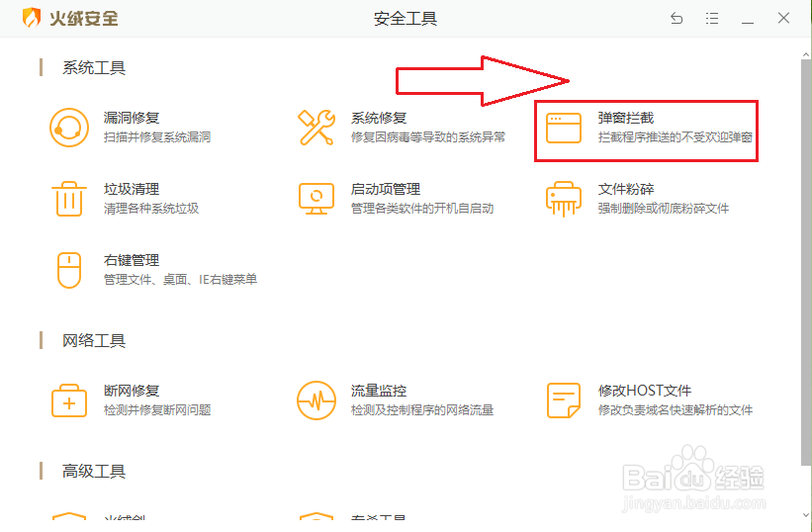The width and height of the screenshot is (812, 532).
Task: Click description 管理文件、桌面、IE右键菜单
Action: 180,280
